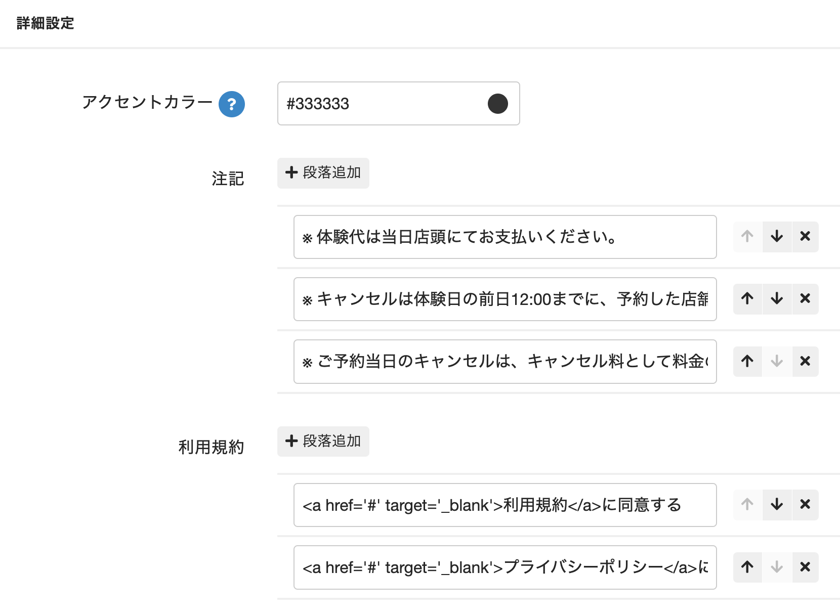Add a paragraph to the 注記 section

323,173
